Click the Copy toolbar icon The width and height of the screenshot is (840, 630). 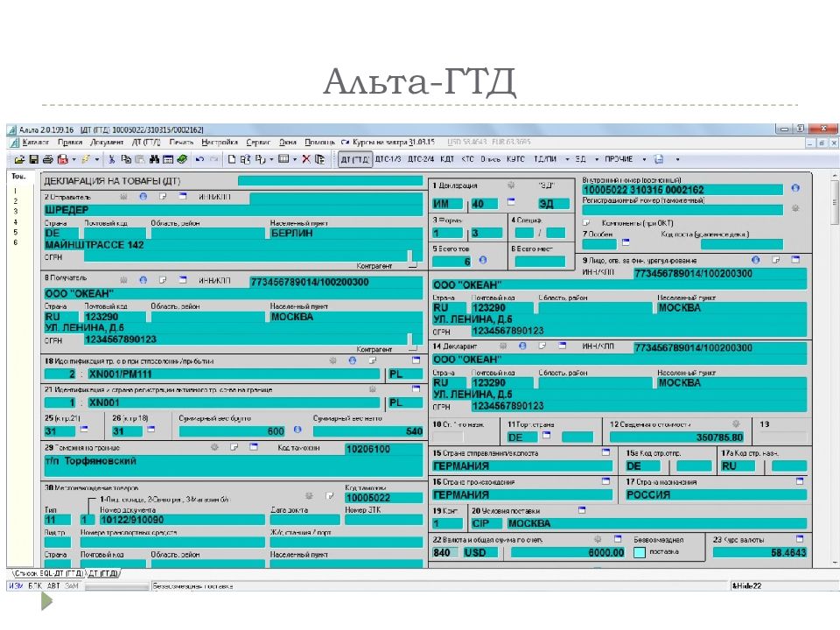[x=126, y=159]
